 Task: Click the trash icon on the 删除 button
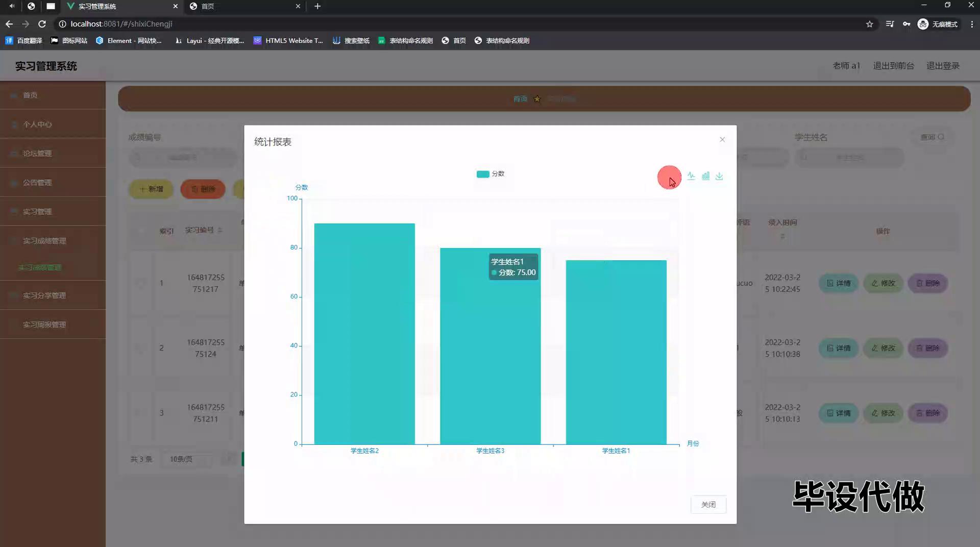click(193, 189)
